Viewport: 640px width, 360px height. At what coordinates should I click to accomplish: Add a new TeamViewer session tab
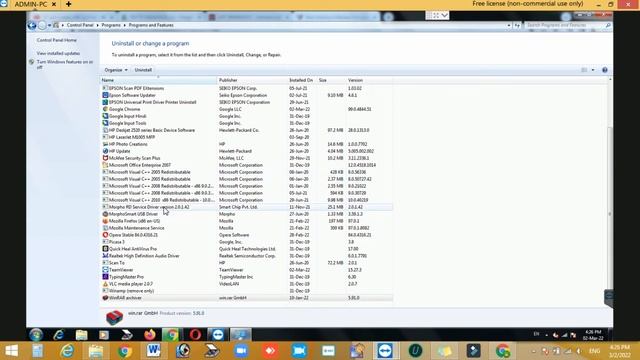pos(68,4)
